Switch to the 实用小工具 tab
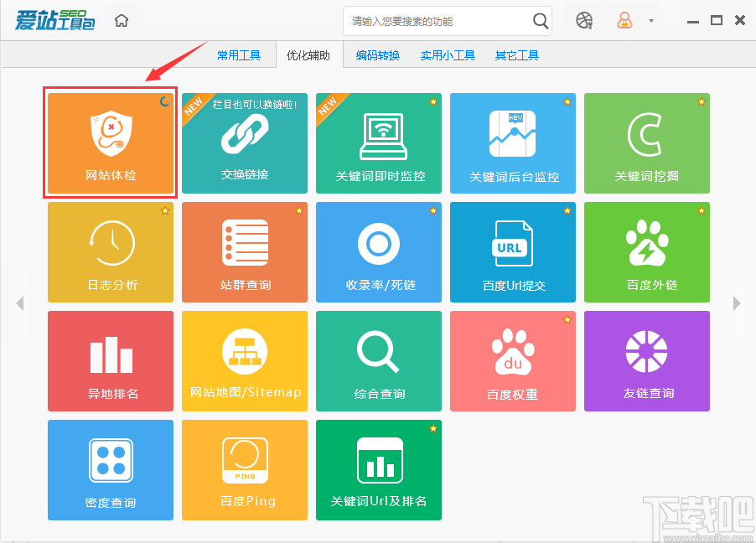This screenshot has width=756, height=543. 448,54
